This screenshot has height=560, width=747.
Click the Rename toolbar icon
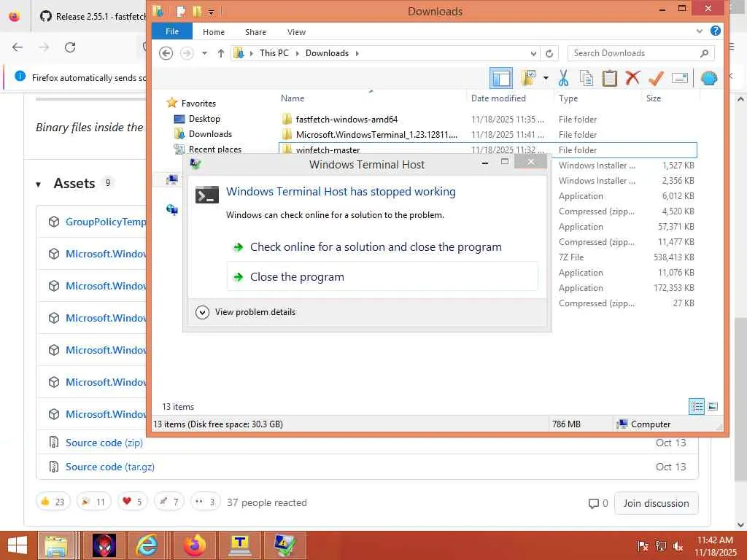pos(680,77)
